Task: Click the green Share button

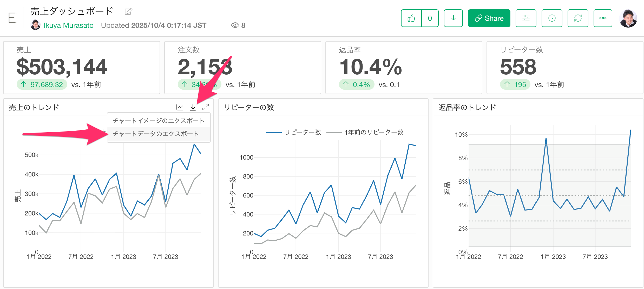Action: [489, 18]
